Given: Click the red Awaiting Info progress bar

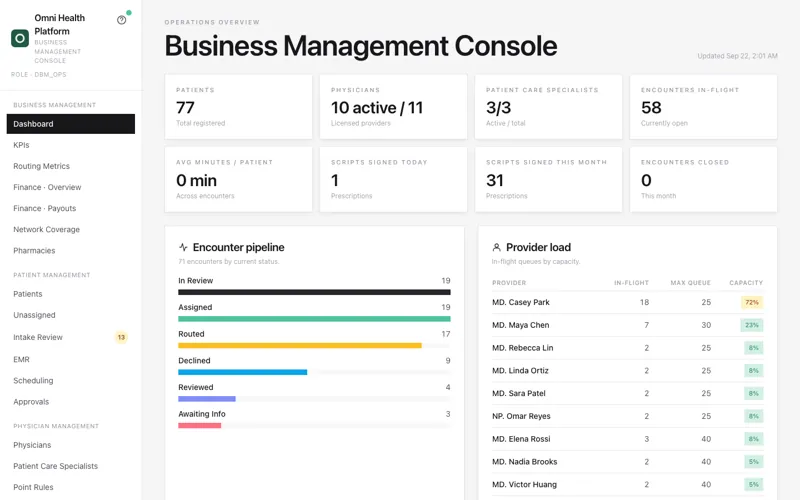Looking at the screenshot, I should pyautogui.click(x=199, y=426).
